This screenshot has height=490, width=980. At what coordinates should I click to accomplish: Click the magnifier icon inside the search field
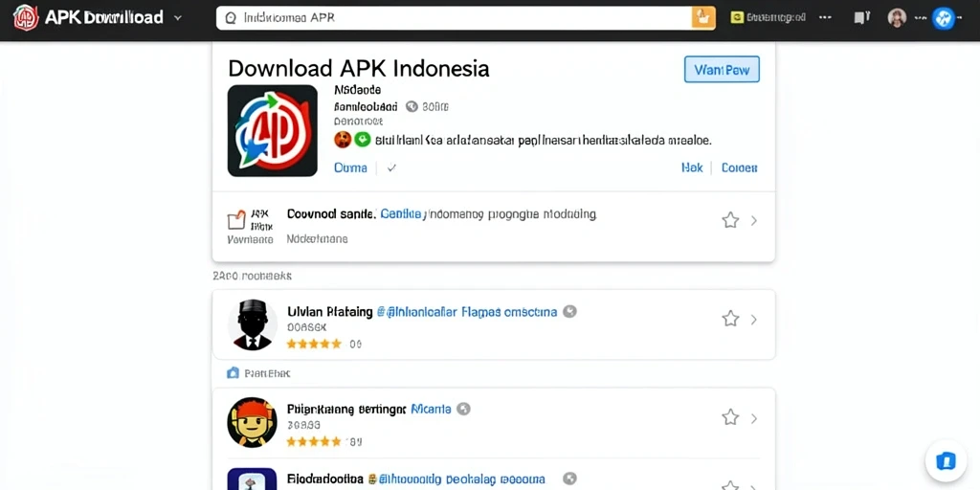point(231,18)
